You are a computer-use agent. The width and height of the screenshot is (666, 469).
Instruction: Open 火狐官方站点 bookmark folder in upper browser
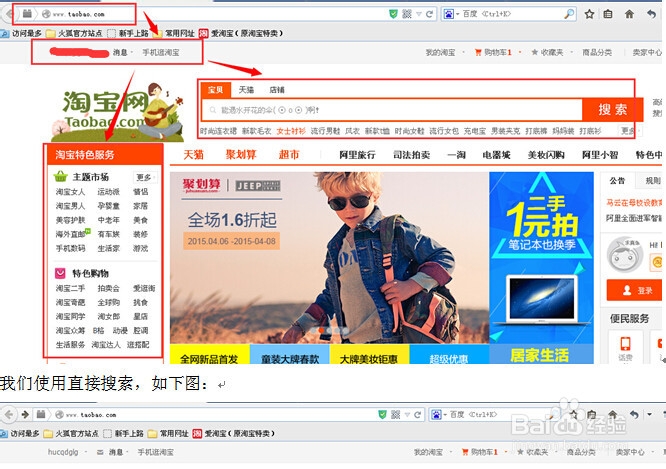pos(74,33)
